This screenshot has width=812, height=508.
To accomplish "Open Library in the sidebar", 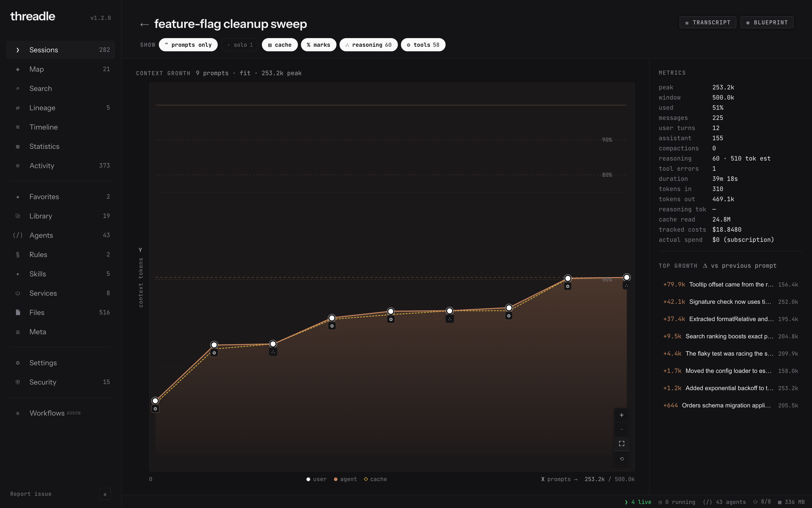I will 61,216.
